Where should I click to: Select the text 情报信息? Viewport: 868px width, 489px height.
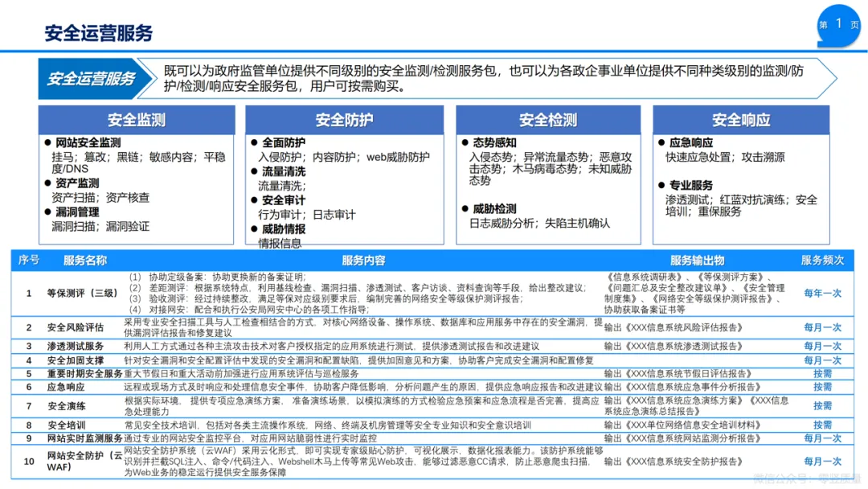280,243
